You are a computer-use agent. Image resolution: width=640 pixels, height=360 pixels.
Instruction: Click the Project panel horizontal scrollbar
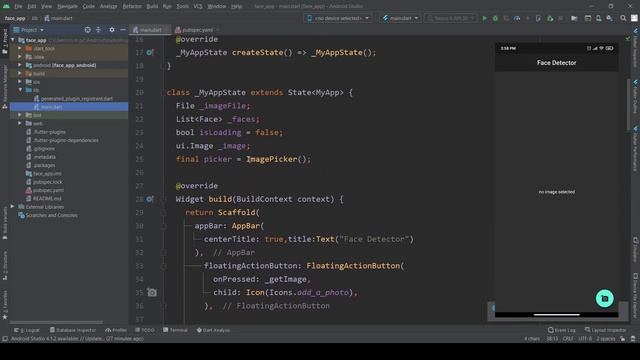tap(56, 322)
